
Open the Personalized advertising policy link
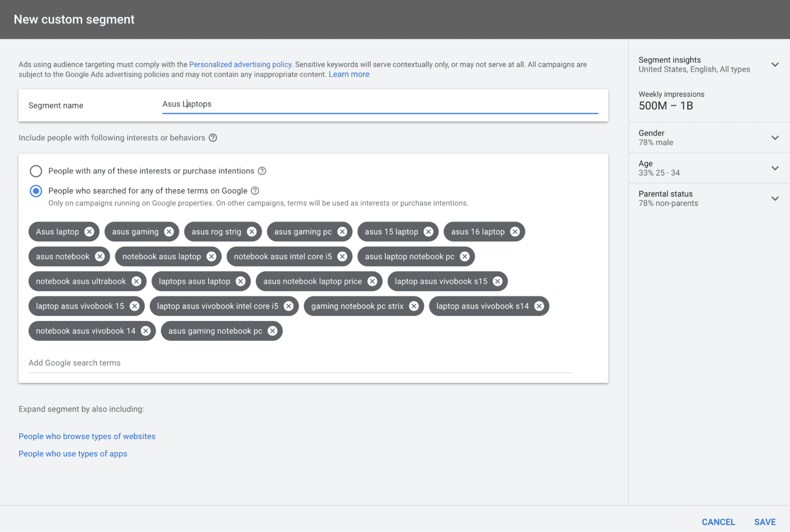pos(240,64)
